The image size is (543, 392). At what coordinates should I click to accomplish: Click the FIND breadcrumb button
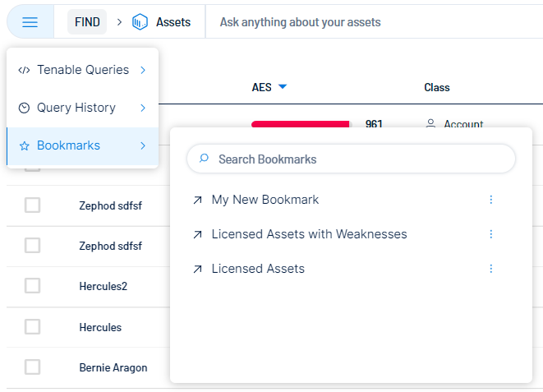pyautogui.click(x=87, y=22)
